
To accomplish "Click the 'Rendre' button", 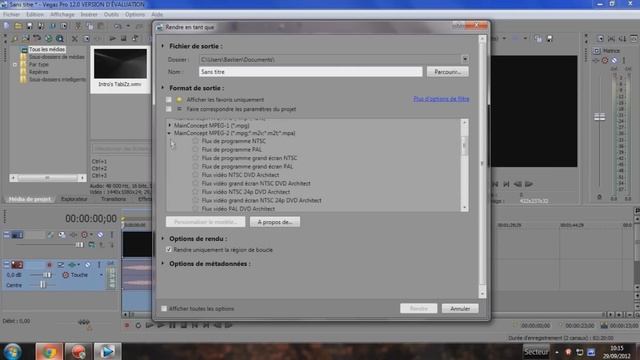I will tap(418, 309).
